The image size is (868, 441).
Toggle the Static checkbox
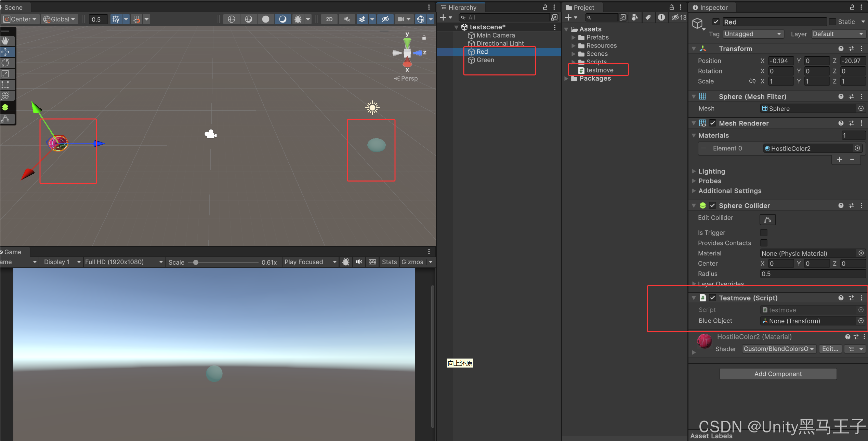[x=832, y=22]
